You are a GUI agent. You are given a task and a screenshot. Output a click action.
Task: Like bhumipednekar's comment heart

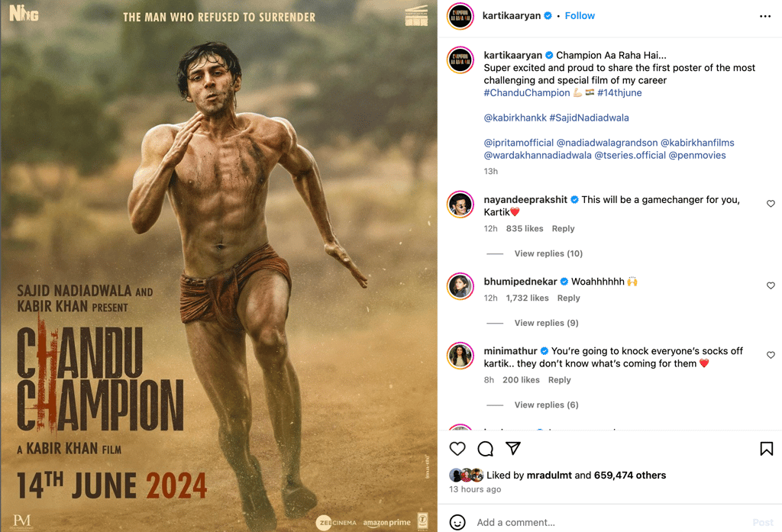pos(771,285)
